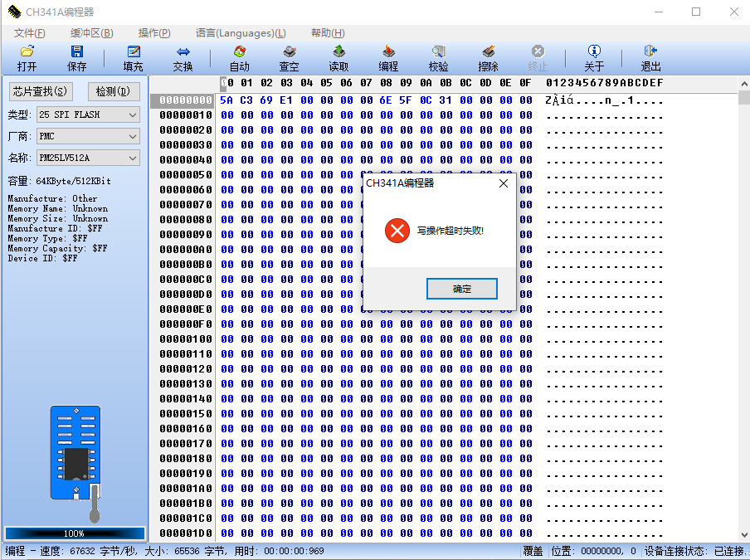Click the 写操作超时失败! error message
The width and height of the screenshot is (750, 560).
click(x=450, y=231)
